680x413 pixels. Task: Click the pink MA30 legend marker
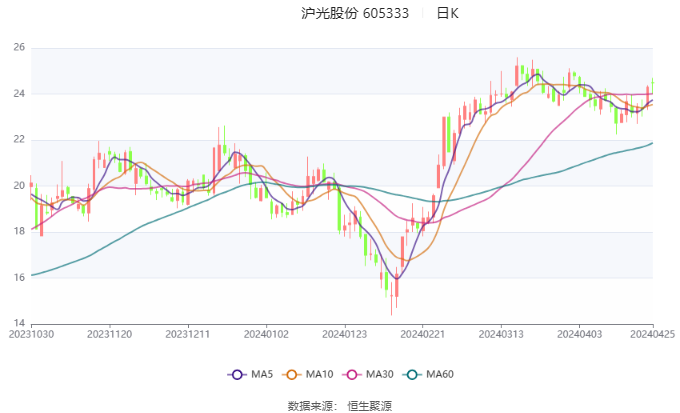[353, 374]
